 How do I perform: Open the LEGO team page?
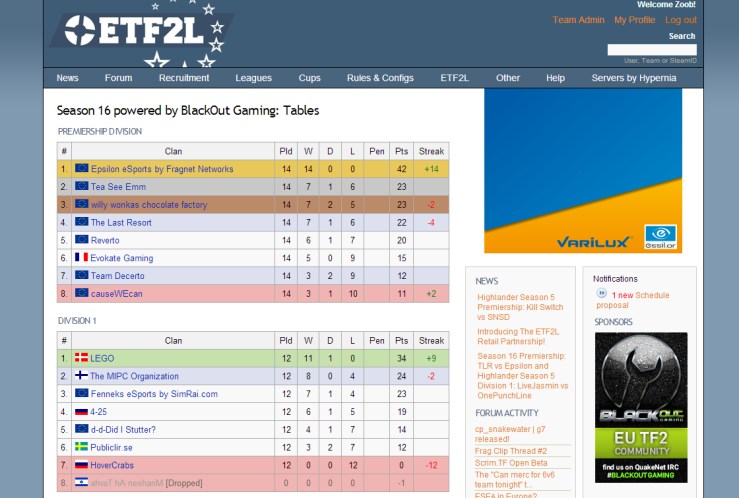(x=102, y=359)
